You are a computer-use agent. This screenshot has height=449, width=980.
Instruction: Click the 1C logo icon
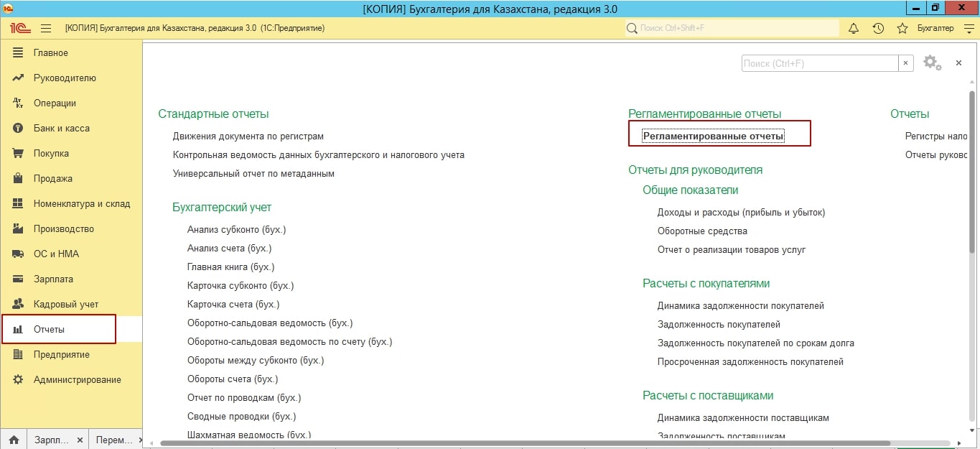pos(20,28)
